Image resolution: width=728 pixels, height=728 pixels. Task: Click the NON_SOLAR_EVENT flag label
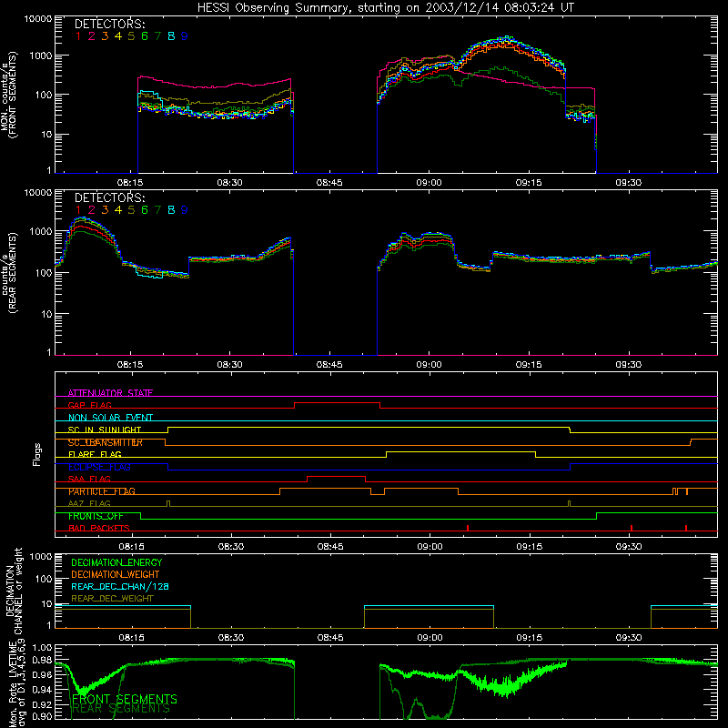pyautogui.click(x=110, y=418)
